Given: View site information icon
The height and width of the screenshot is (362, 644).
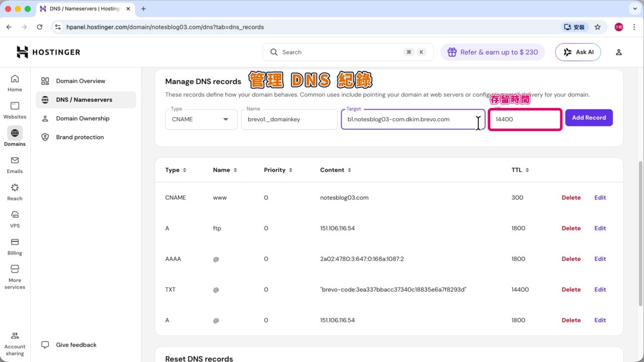Looking at the screenshot, I should click(58, 27).
